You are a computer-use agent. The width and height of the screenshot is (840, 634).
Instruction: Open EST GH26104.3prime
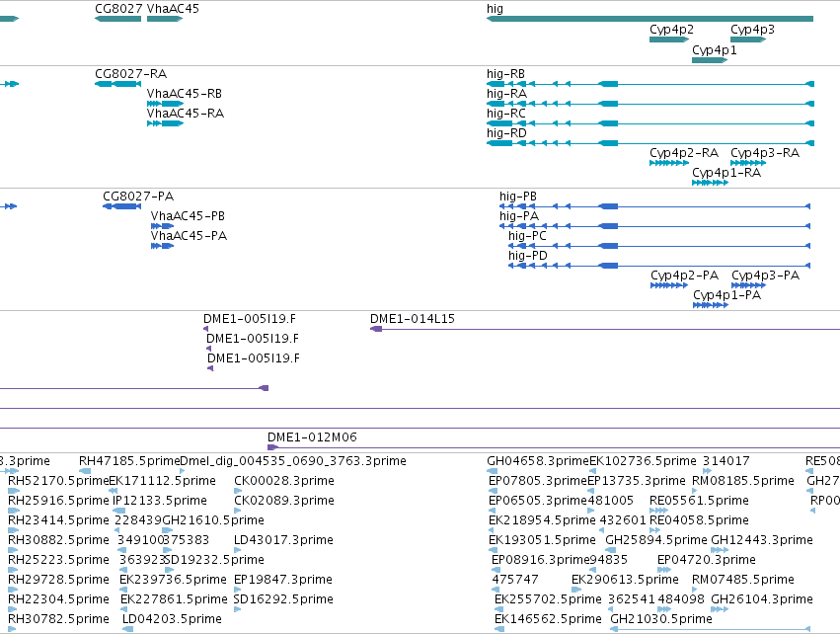762,599
